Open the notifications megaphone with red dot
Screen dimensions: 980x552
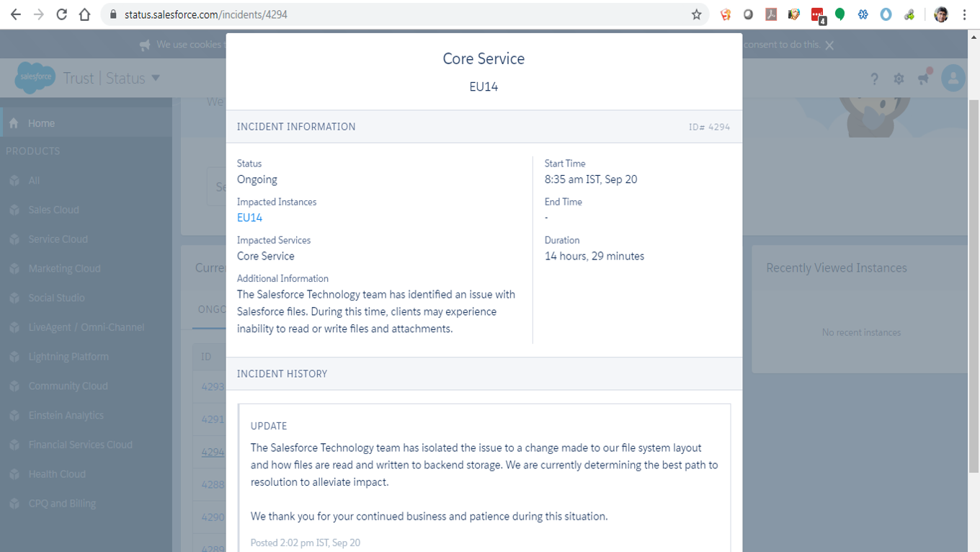[924, 77]
